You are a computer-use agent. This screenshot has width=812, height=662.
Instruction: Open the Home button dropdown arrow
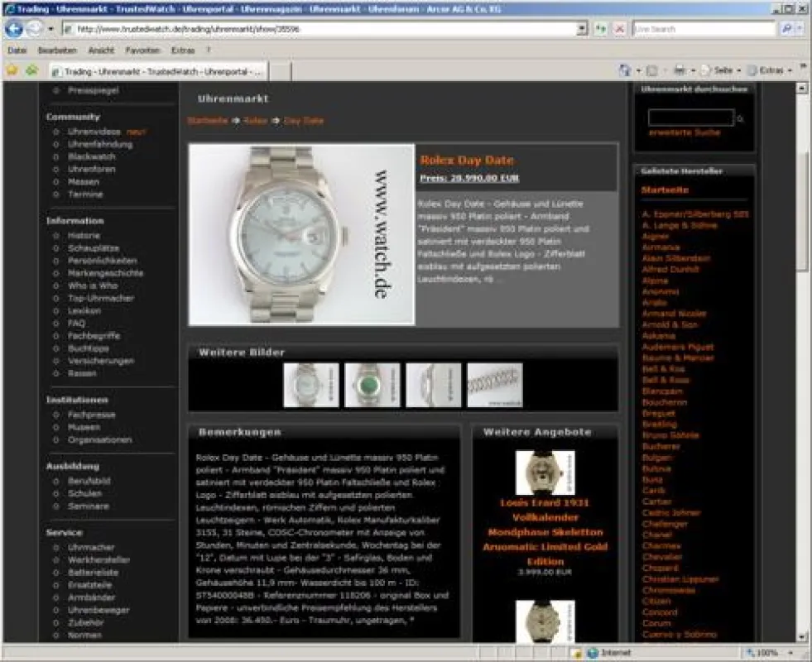click(638, 70)
